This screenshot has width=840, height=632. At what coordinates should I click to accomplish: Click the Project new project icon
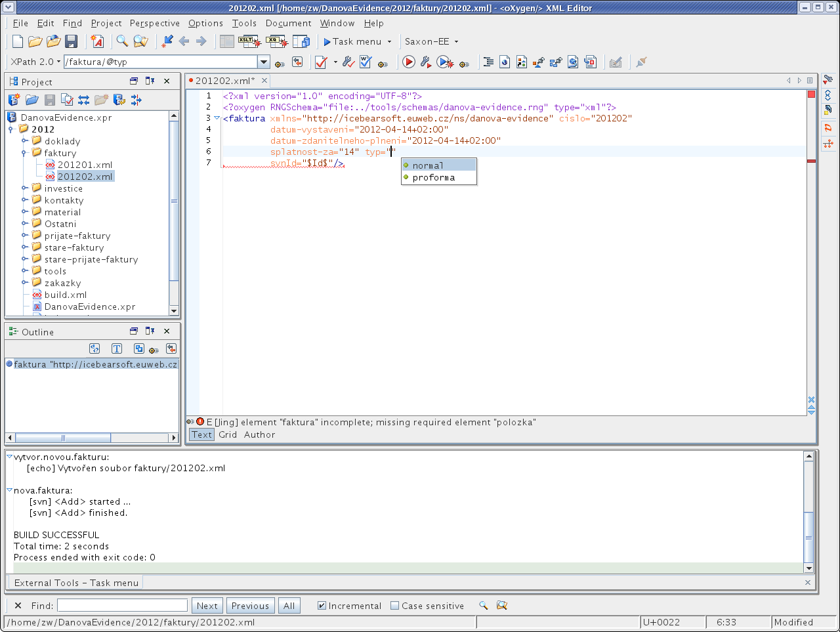tap(14, 100)
